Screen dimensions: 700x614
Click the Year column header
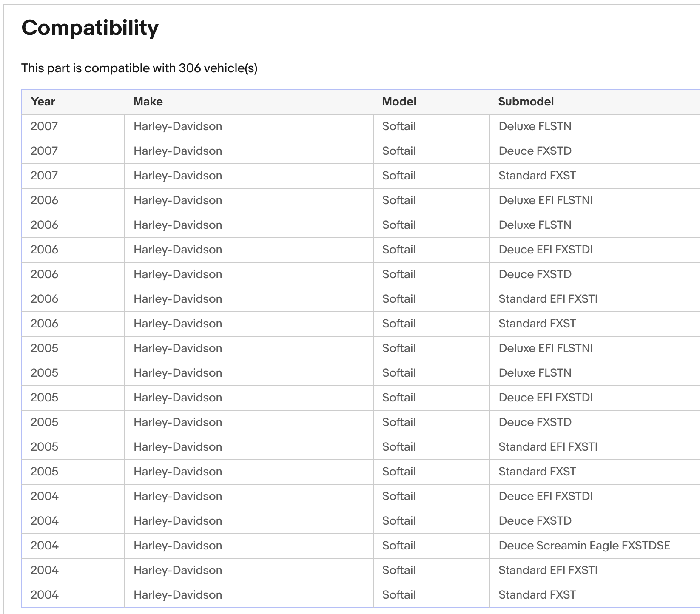coord(43,102)
